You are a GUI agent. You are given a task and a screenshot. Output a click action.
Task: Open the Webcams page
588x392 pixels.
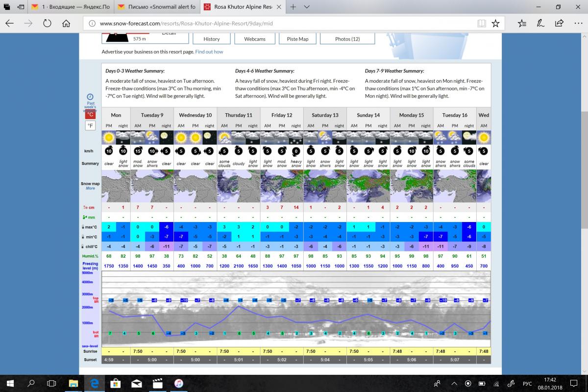(255, 39)
